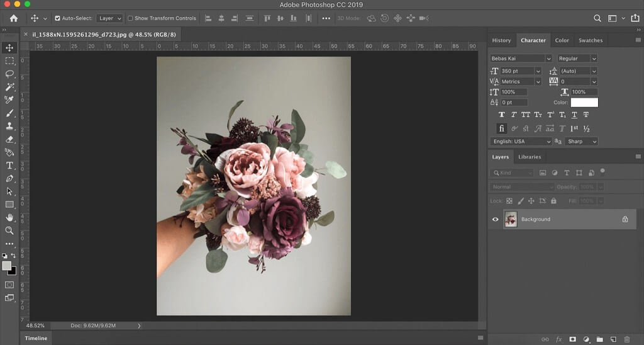Click the 0 pt baseline shift field
Image resolution: width=644 pixels, height=345 pixels.
pos(514,103)
